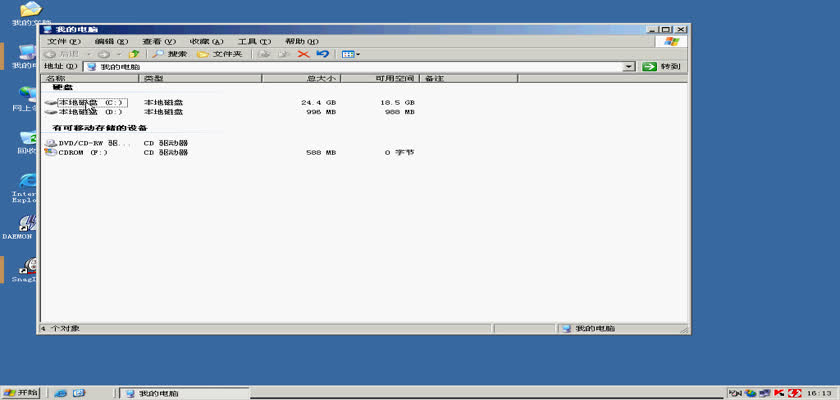Sort by the 备注 column header
The image size is (840, 400).
click(469, 78)
